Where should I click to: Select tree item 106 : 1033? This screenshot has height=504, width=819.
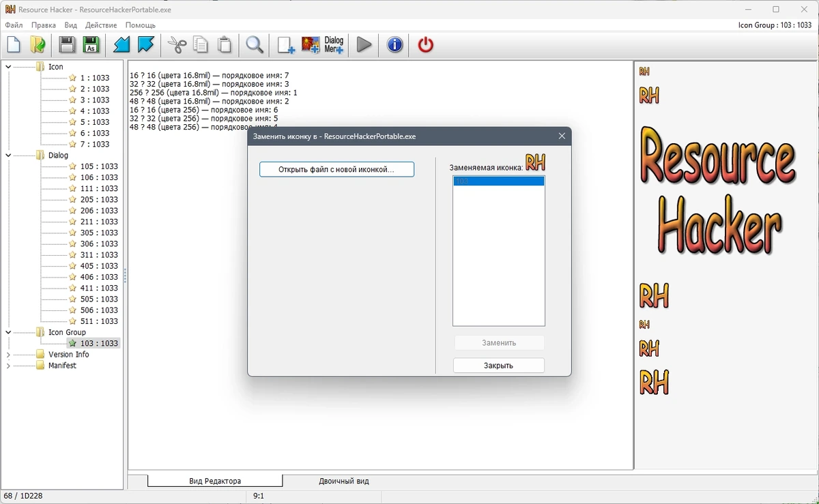pos(99,177)
